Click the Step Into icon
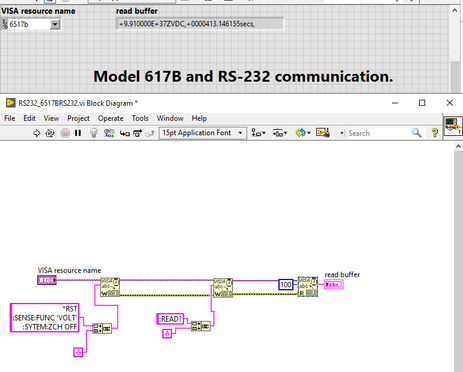Image resolution: width=463 pixels, height=372 pixels. tap(125, 133)
